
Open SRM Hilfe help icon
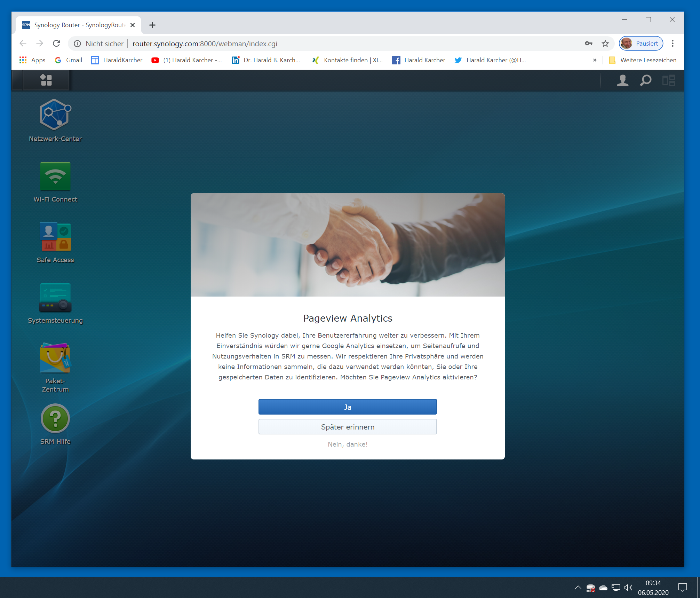coord(55,419)
